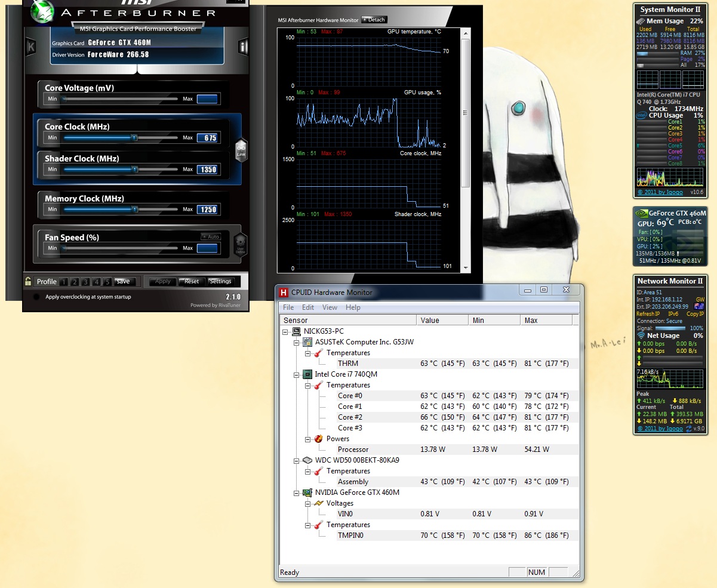Viewport: 717px width, 588px height.
Task: Click the Shader Clock value field 1350
Action: coord(207,170)
